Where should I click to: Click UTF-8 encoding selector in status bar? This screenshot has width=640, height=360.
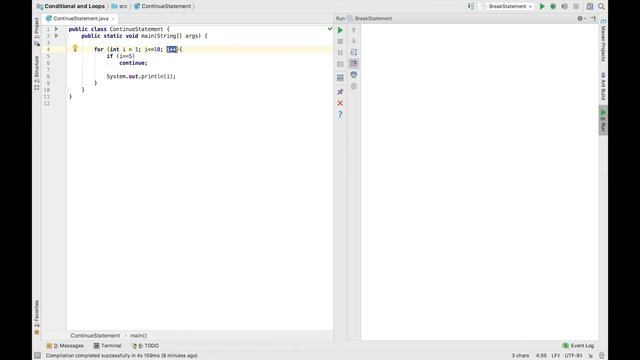pos(573,356)
